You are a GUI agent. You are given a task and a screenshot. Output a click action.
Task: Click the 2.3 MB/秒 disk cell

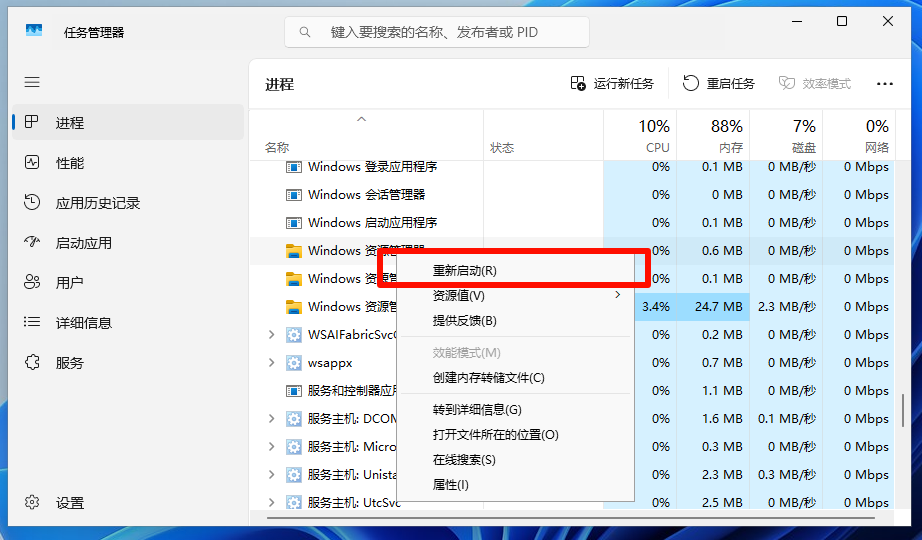click(x=786, y=306)
